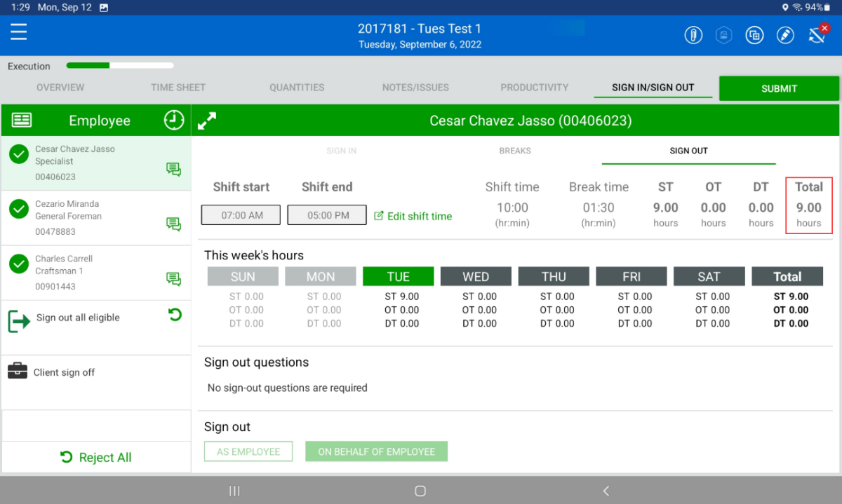Toggle the checkmark for Cezario Miranda
This screenshot has width=842, height=504.
coord(19,209)
